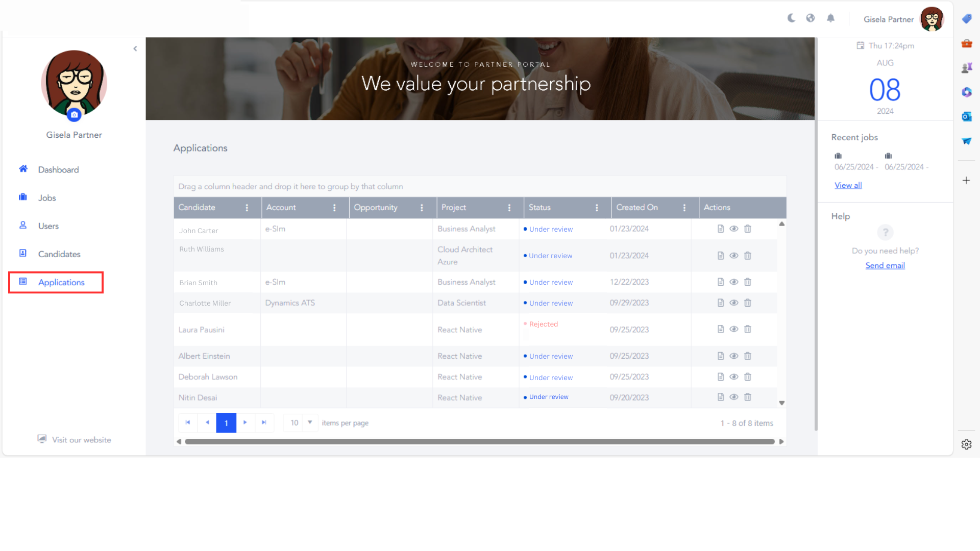
Task: Open browser sidebar shopping tag icon
Action: pos(967,19)
